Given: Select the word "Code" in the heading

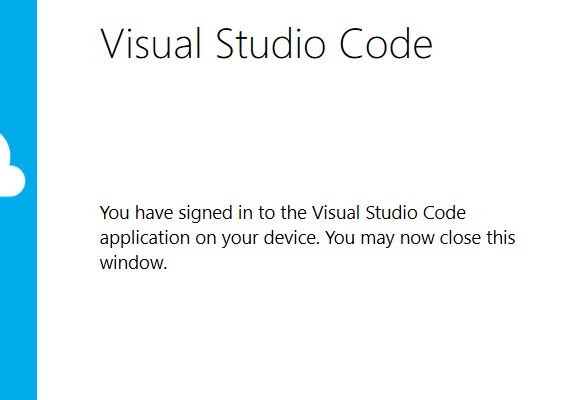Looking at the screenshot, I should click(386, 43).
